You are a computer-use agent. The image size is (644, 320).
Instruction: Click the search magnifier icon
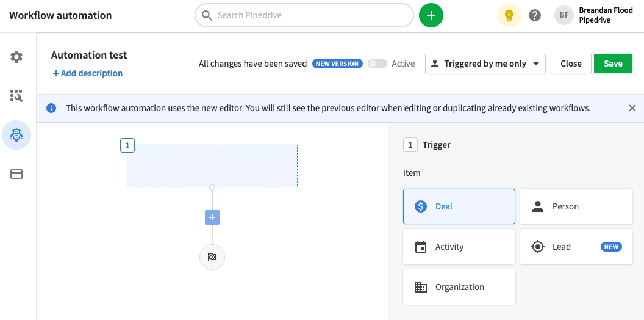pos(207,16)
